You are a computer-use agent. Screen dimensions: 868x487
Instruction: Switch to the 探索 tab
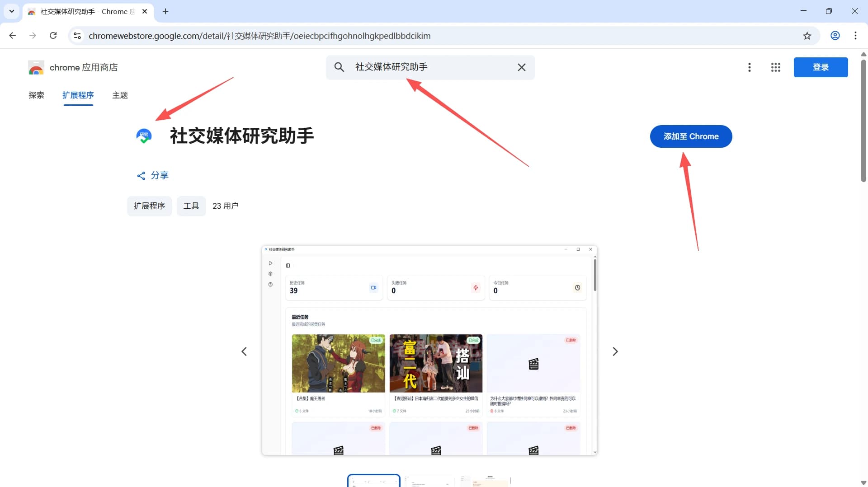[36, 95]
